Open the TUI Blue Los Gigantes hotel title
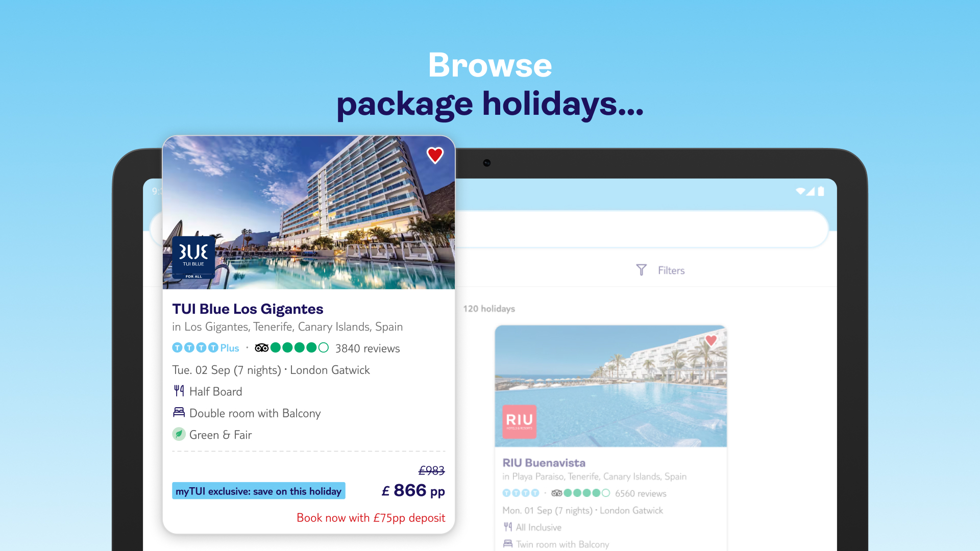980x551 pixels. (248, 309)
